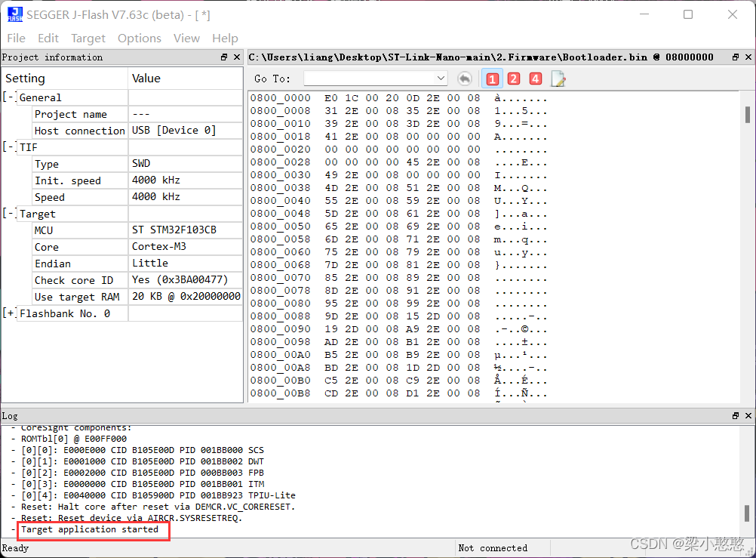The height and width of the screenshot is (558, 756).
Task: Click the SWD type value
Action: tap(141, 163)
